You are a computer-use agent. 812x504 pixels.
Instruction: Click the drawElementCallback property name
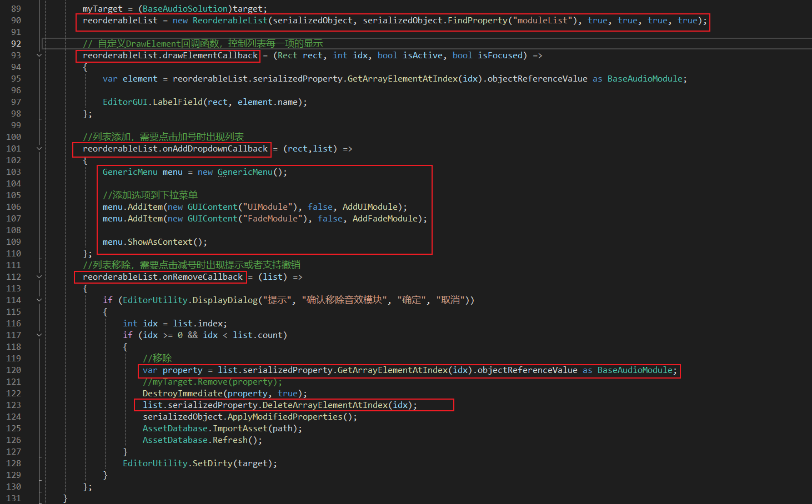coord(210,56)
